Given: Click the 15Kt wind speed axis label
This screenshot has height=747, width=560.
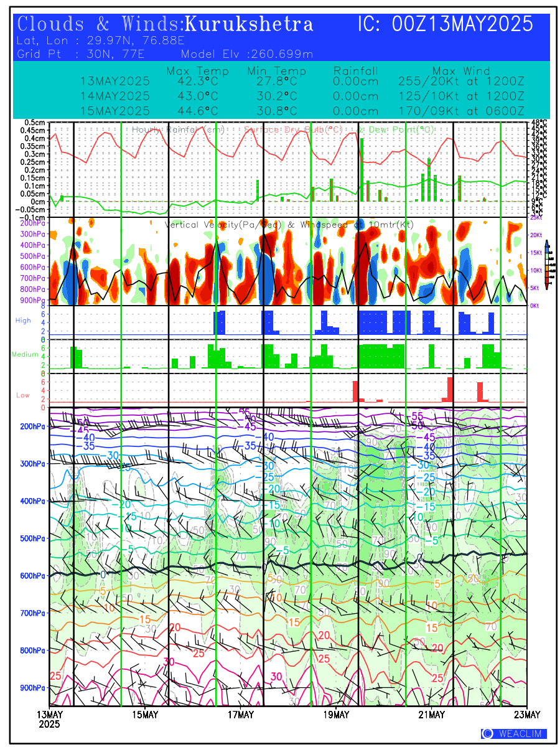Looking at the screenshot, I should pos(537,253).
